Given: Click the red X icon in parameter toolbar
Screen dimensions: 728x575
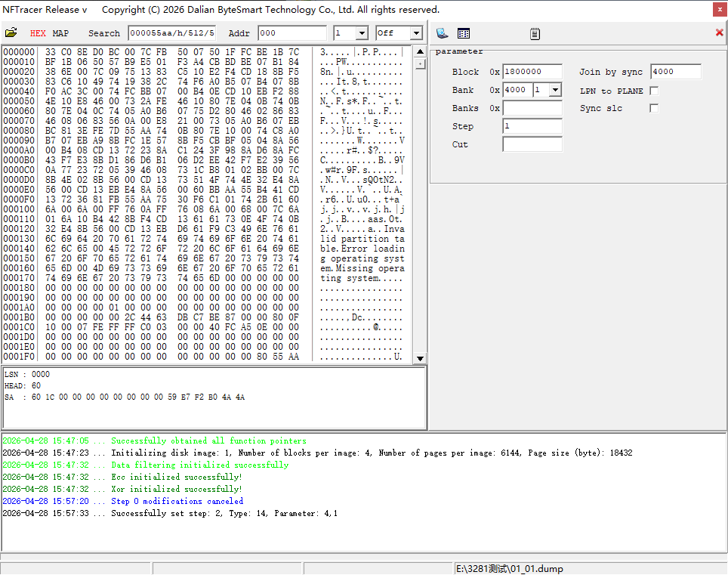Looking at the screenshot, I should coord(719,32).
